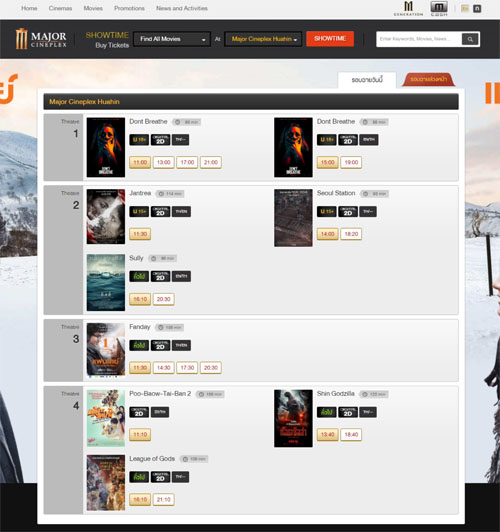Open the Promotions menu item

tap(129, 8)
